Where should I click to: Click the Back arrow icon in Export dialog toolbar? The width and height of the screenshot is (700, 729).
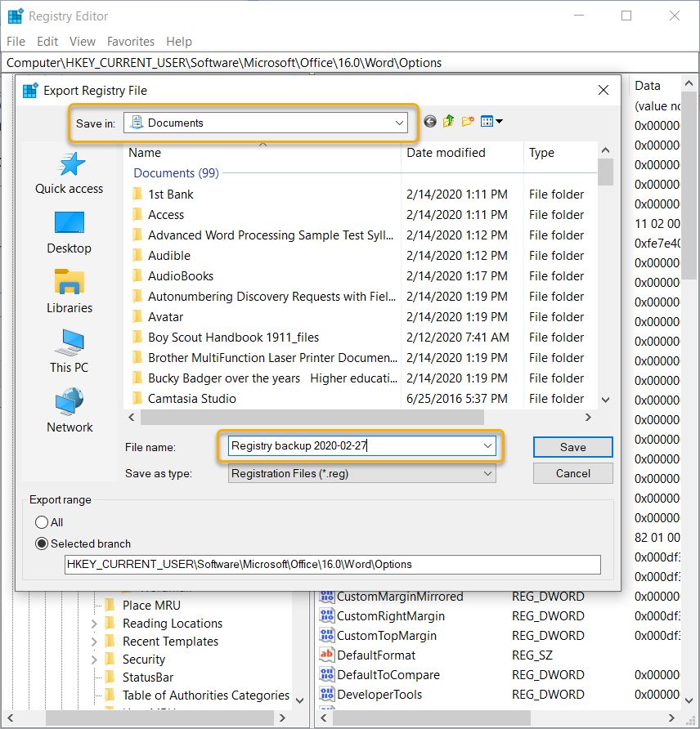[430, 122]
